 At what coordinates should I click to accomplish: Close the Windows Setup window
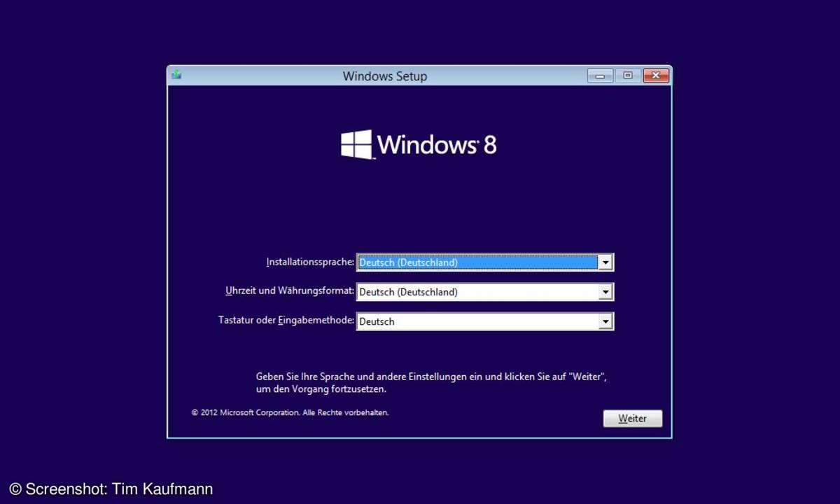656,76
